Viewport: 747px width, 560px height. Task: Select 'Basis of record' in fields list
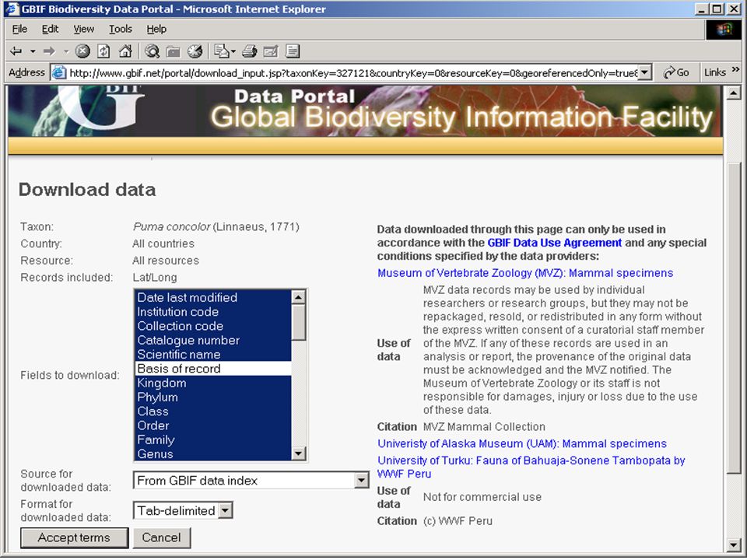pos(213,369)
